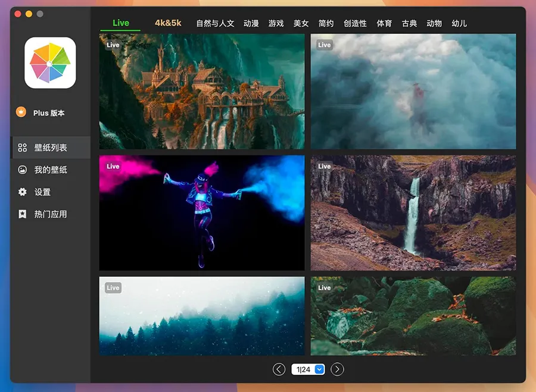Click the orange crown Plus icon
The height and width of the screenshot is (392, 536).
click(x=21, y=112)
